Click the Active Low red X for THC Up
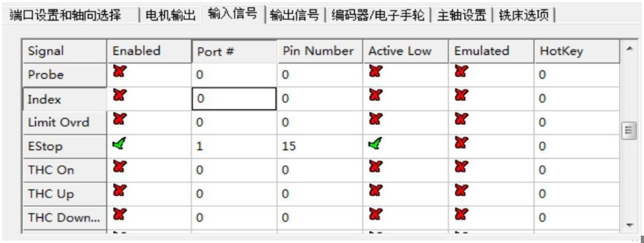Image resolution: width=644 pixels, height=243 pixels. point(374,191)
